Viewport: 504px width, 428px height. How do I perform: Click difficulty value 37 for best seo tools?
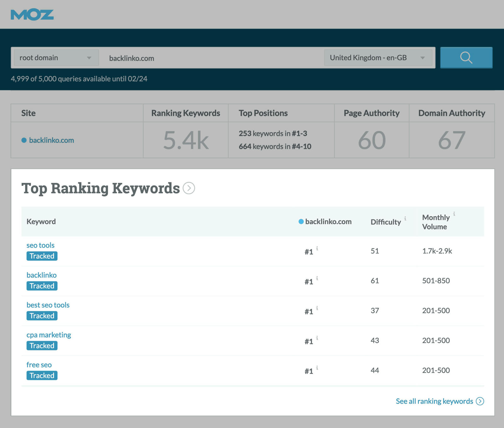pos(375,311)
